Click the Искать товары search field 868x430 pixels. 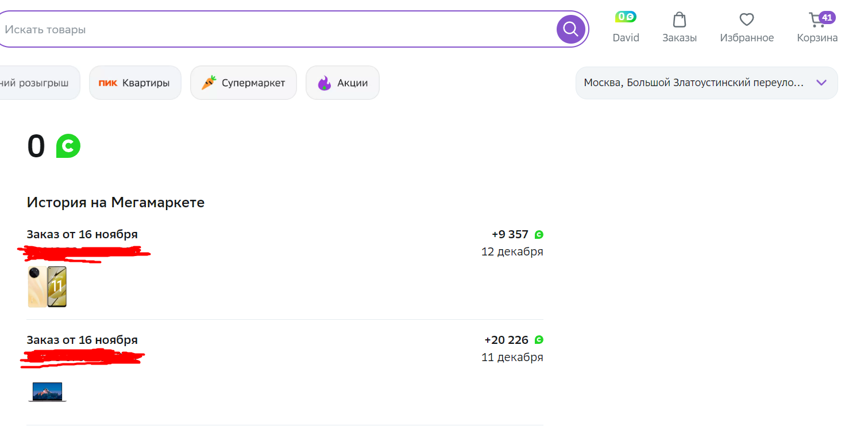279,29
